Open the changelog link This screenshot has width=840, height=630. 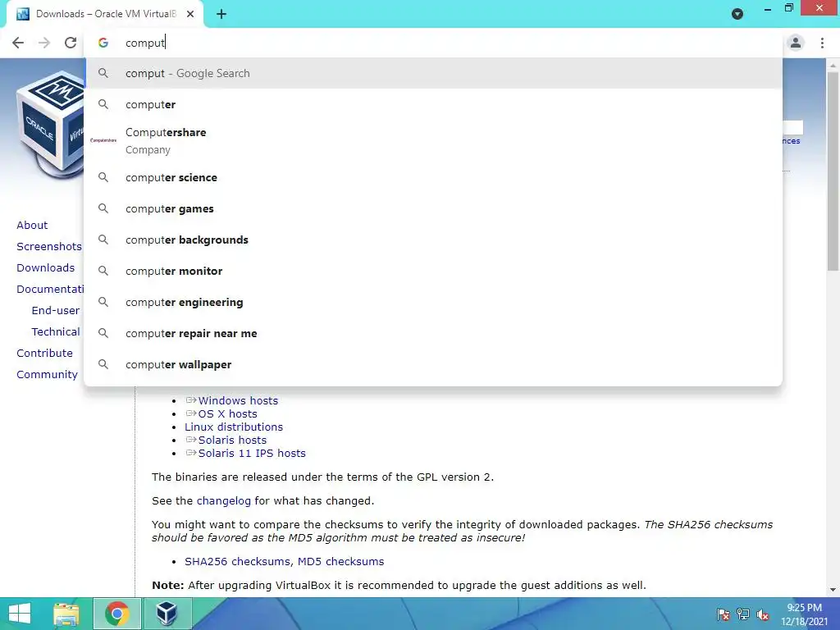point(223,501)
